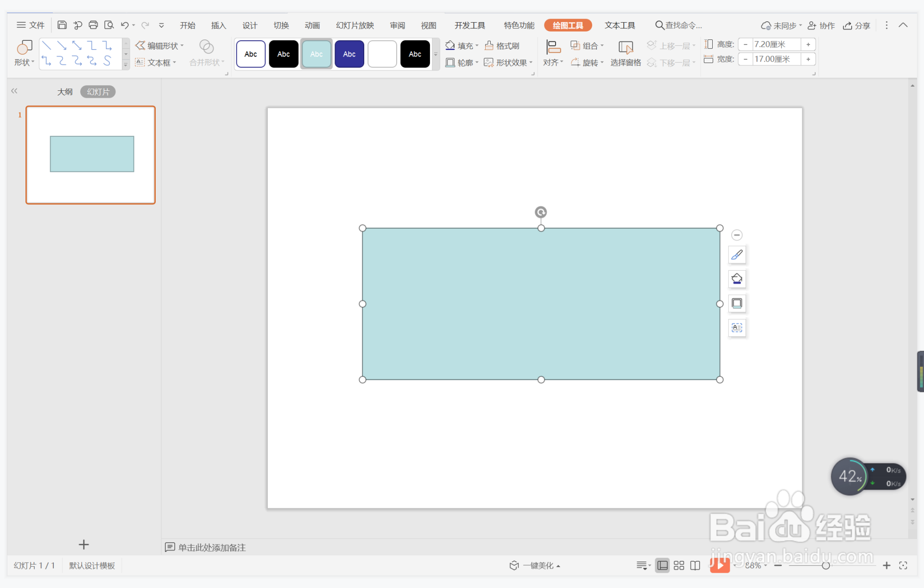Screen dimensions: 924x588
Task: Switch to reading view in the status bar
Action: pos(695,565)
